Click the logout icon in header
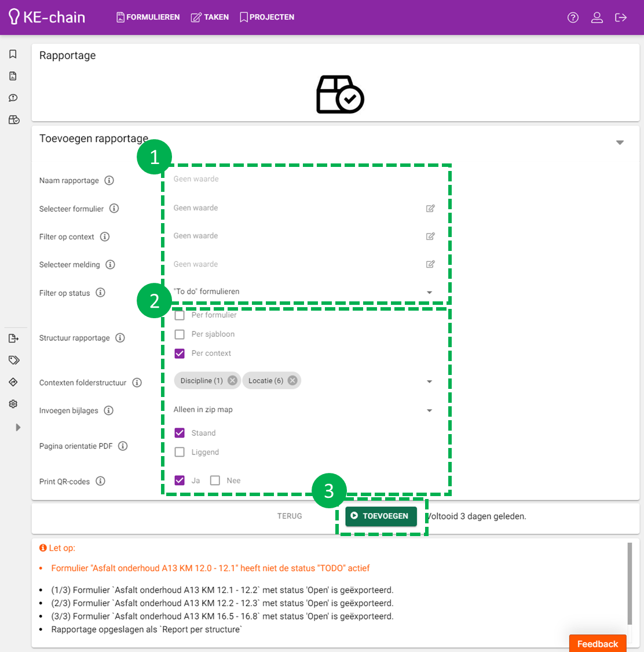The width and height of the screenshot is (644, 652). pos(621,17)
